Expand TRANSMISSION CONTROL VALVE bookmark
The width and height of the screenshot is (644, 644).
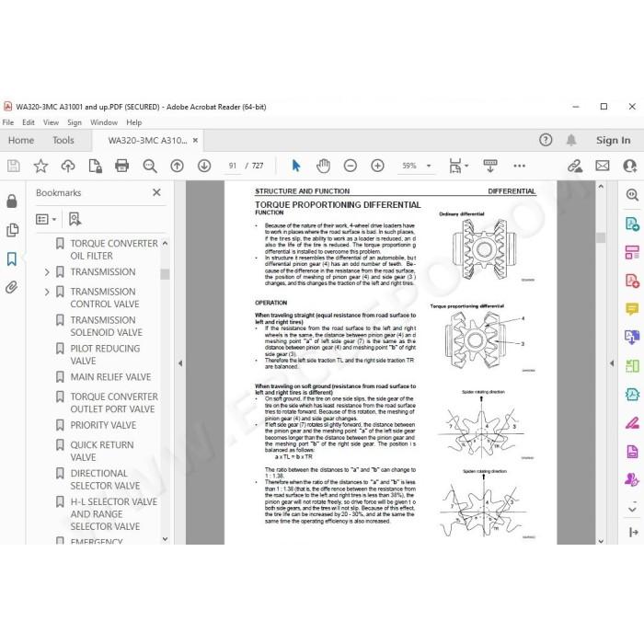click(x=47, y=292)
